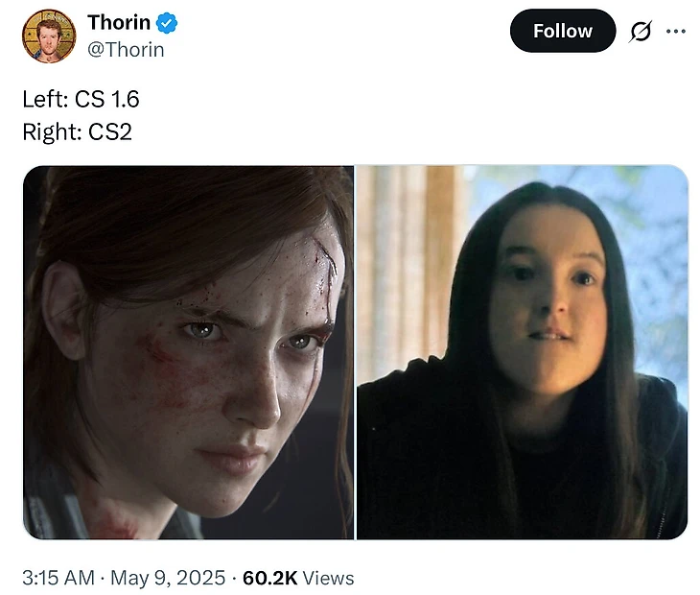This screenshot has height=595, width=700.
Task: Open the right image in the post
Action: 522,352
